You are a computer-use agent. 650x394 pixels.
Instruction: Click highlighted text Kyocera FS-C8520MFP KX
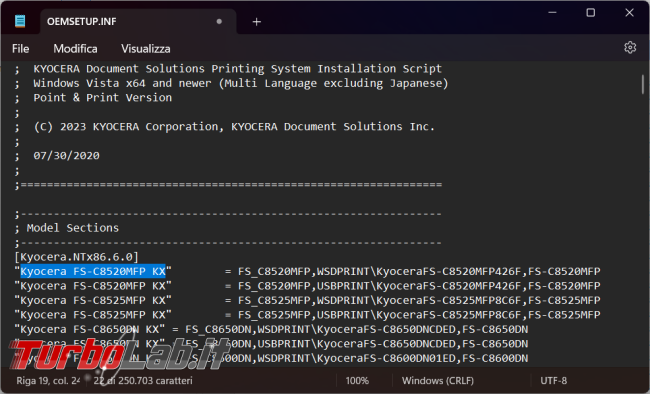93,271
